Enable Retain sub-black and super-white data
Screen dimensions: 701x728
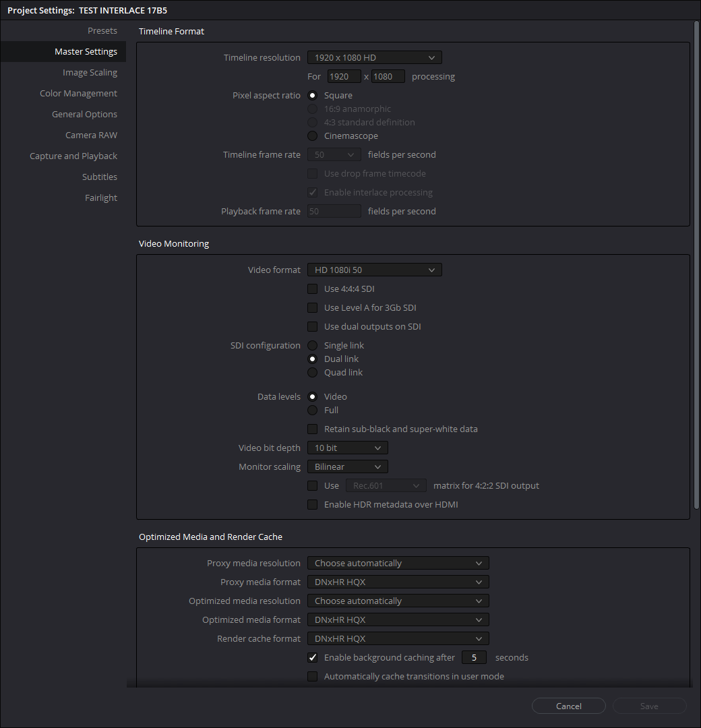coord(313,429)
